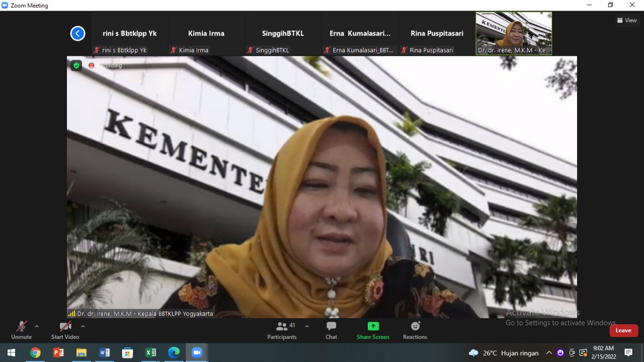Screen dimensions: 644x362
Task: Select the Rina Puspitasari participant tile
Action: pos(437,33)
